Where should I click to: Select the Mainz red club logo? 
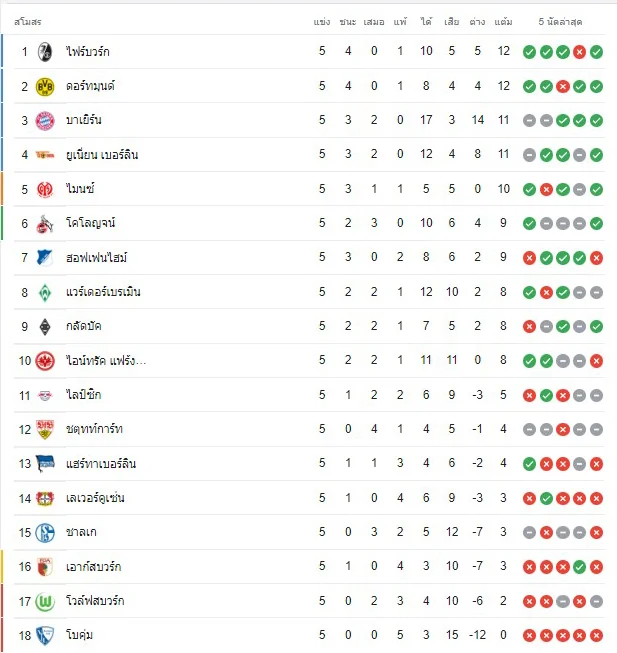45,189
